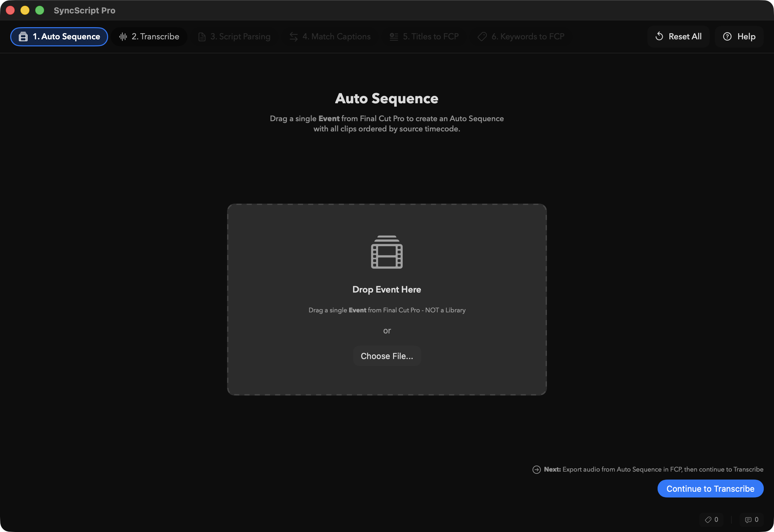The image size is (774, 532).
Task: Click the keyword tag counter in status bar
Action: pyautogui.click(x=711, y=519)
